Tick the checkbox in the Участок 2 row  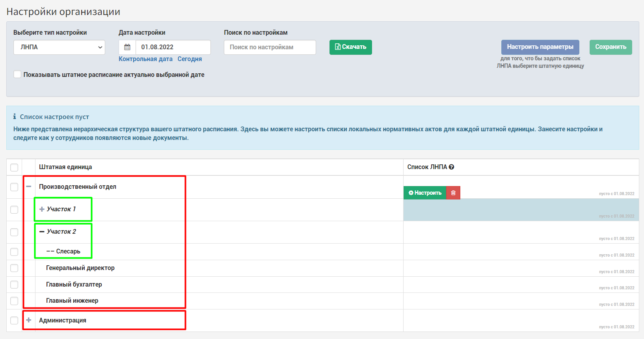pos(14,232)
